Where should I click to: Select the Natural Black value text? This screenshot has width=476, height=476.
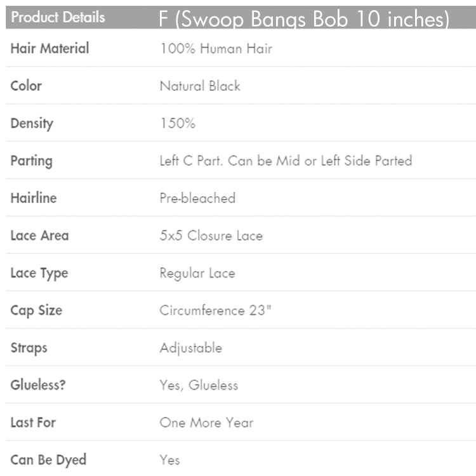point(200,86)
